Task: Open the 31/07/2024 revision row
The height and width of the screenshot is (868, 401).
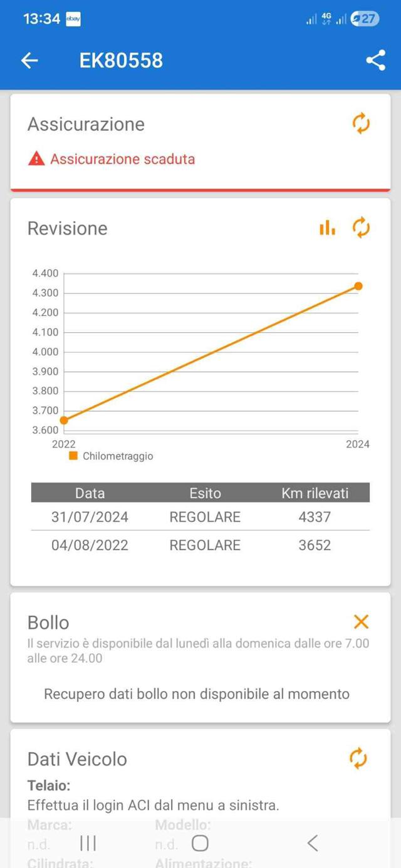Action: 200,517
